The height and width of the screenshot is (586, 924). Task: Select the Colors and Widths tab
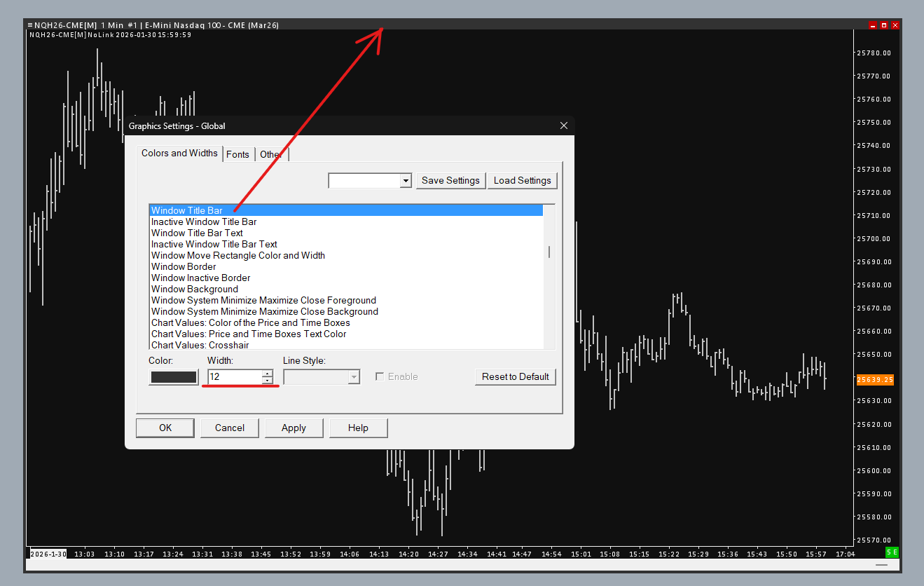point(179,153)
